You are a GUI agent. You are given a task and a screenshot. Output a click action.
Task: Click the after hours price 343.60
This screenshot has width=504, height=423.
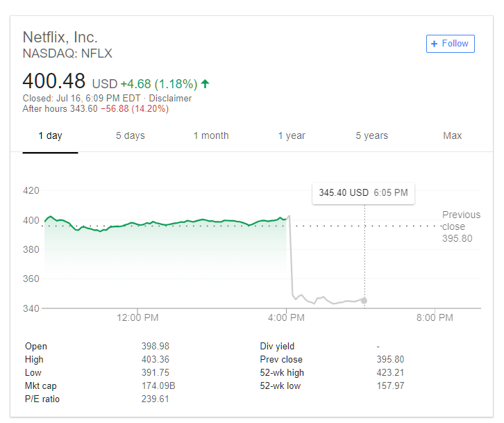click(x=84, y=109)
